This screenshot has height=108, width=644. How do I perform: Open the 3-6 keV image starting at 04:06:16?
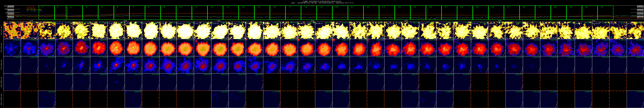point(635,31)
